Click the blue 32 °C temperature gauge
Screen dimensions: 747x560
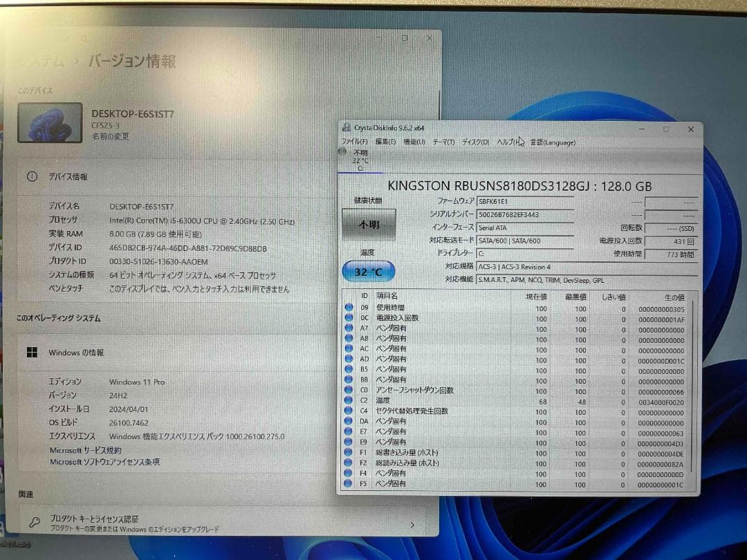coord(368,272)
